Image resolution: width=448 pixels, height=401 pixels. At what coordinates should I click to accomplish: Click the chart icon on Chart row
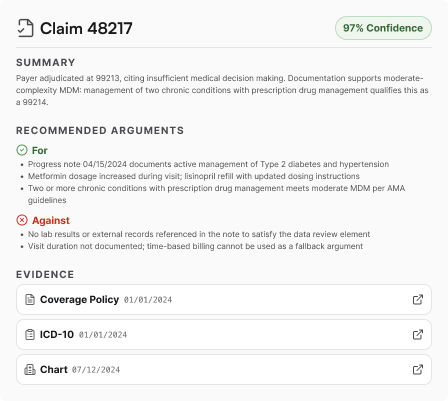[30, 369]
